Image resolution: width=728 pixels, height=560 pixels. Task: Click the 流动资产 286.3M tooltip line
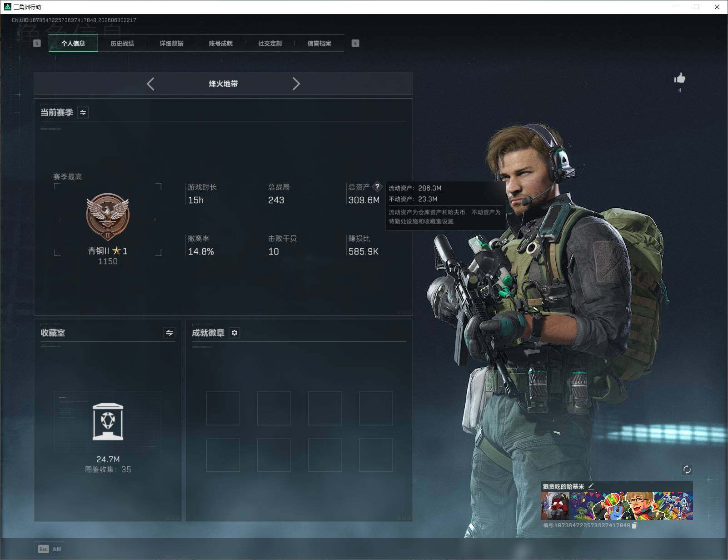[415, 188]
